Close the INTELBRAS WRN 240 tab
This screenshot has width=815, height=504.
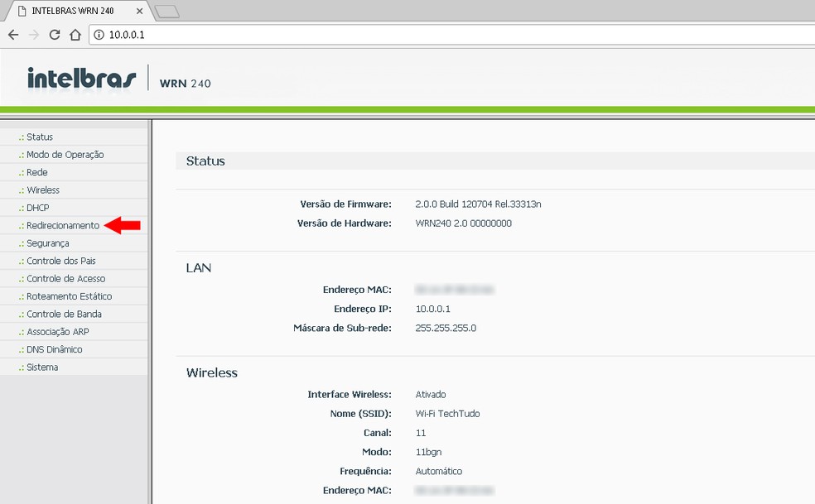[x=139, y=11]
